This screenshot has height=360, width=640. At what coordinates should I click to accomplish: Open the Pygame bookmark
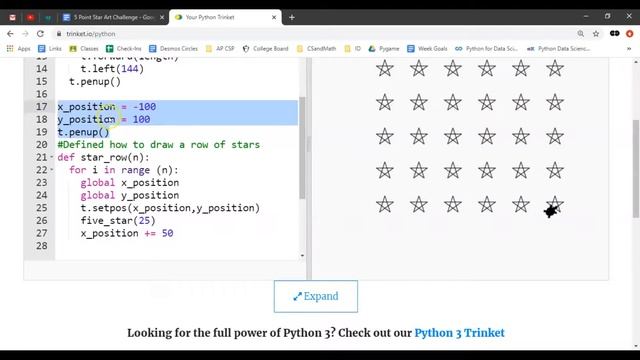point(384,49)
